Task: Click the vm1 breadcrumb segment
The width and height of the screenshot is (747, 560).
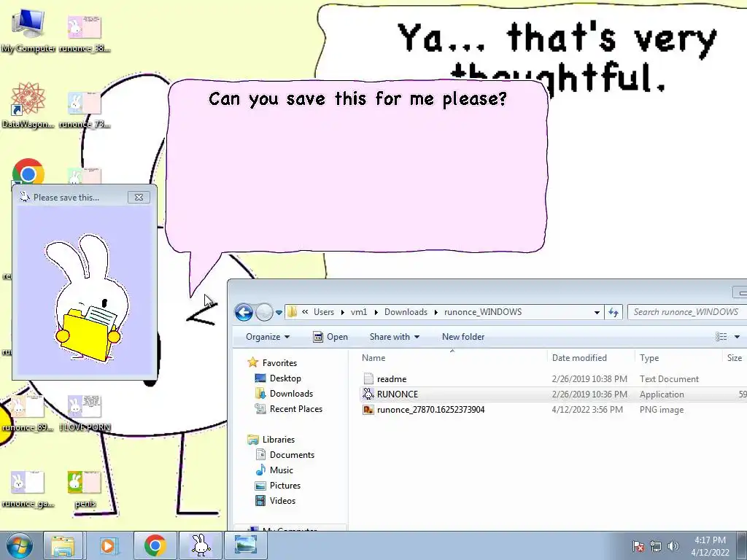Action: [359, 312]
